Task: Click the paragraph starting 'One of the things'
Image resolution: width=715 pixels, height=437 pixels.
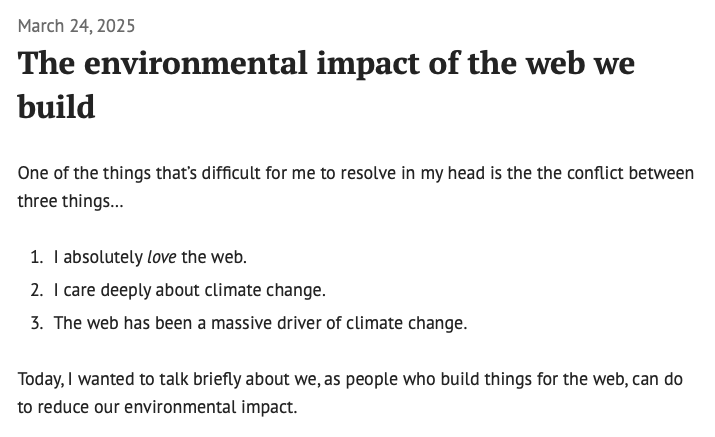Action: 356,187
